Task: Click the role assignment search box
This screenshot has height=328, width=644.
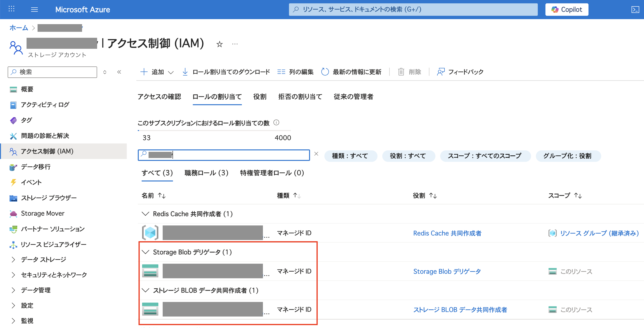Action: pos(224,155)
